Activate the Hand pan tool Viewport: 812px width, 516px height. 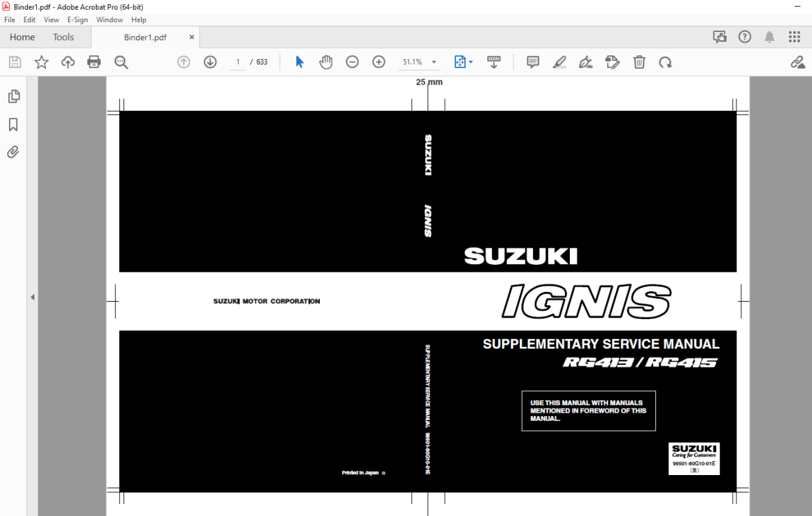click(325, 62)
